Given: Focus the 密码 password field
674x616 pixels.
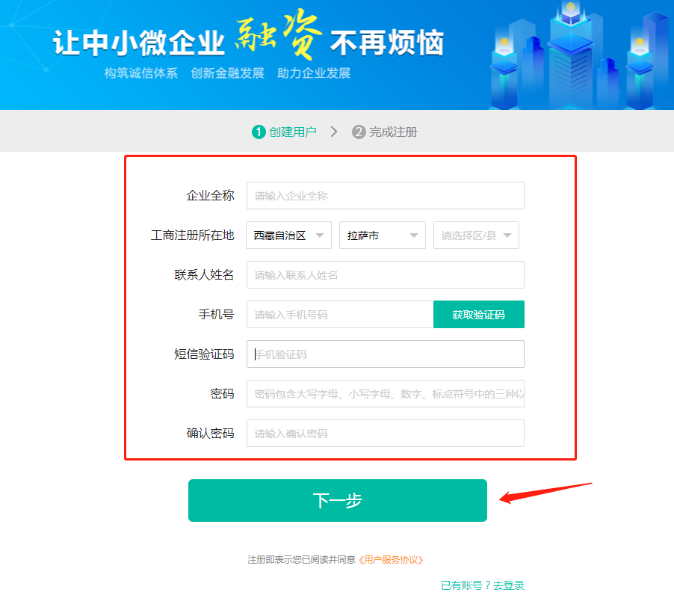Looking at the screenshot, I should pyautogui.click(x=385, y=394).
